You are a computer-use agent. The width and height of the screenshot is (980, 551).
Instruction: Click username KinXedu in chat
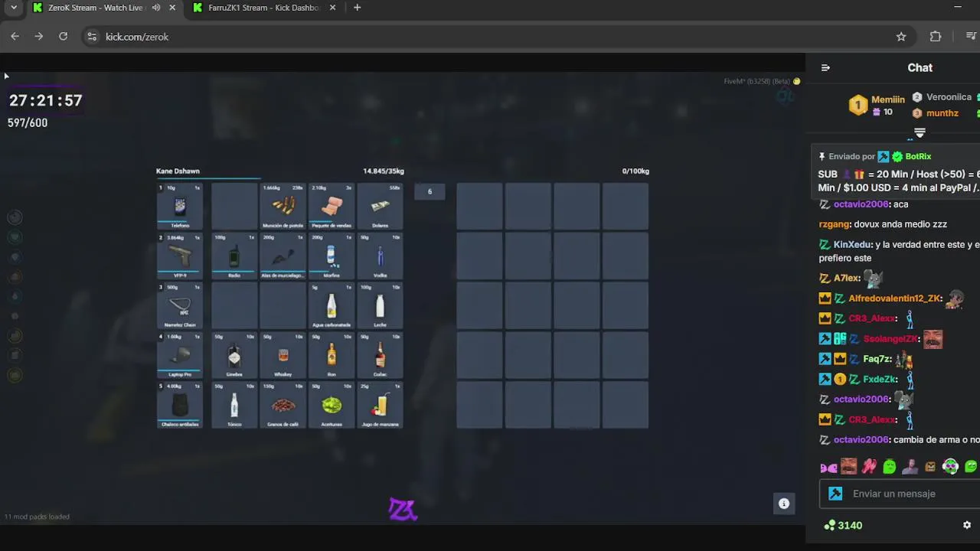852,245
